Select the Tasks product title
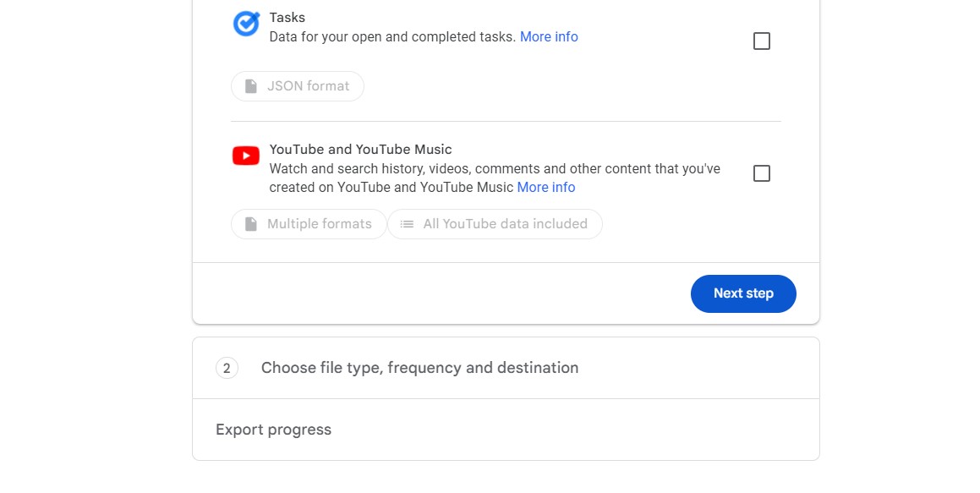The image size is (980, 493). [x=287, y=18]
